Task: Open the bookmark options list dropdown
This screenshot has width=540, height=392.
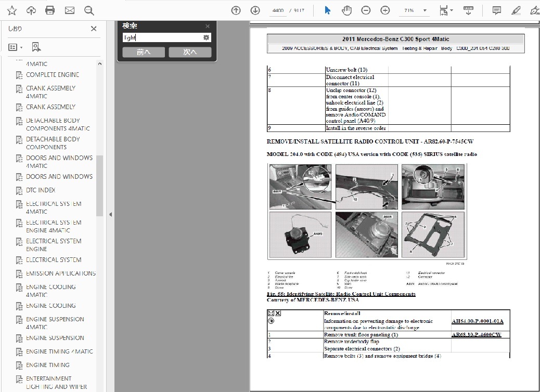Action: pos(15,47)
